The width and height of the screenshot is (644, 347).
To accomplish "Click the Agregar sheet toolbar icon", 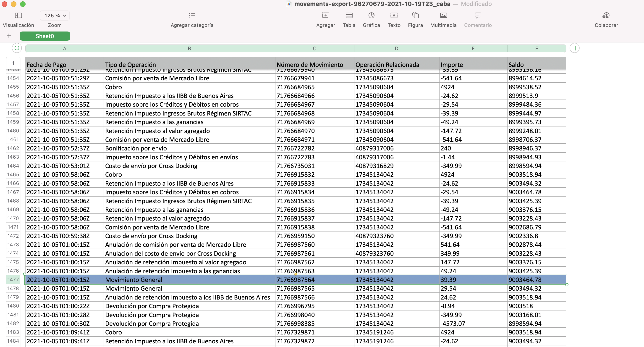I will coord(325,16).
